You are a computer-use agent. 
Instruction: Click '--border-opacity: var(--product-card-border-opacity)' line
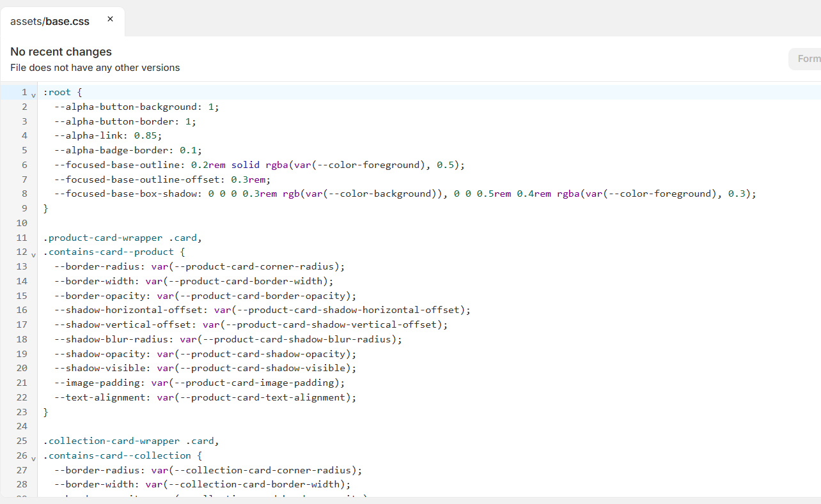tap(205, 296)
